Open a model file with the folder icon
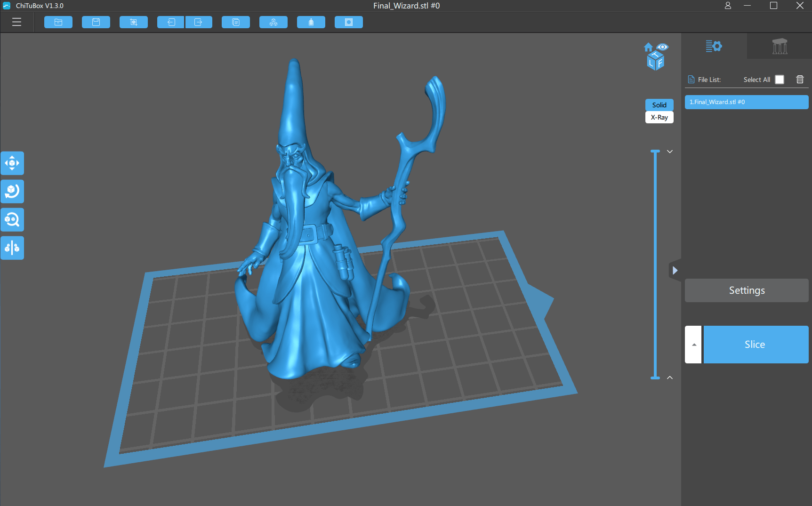The height and width of the screenshot is (506, 812). [58, 22]
